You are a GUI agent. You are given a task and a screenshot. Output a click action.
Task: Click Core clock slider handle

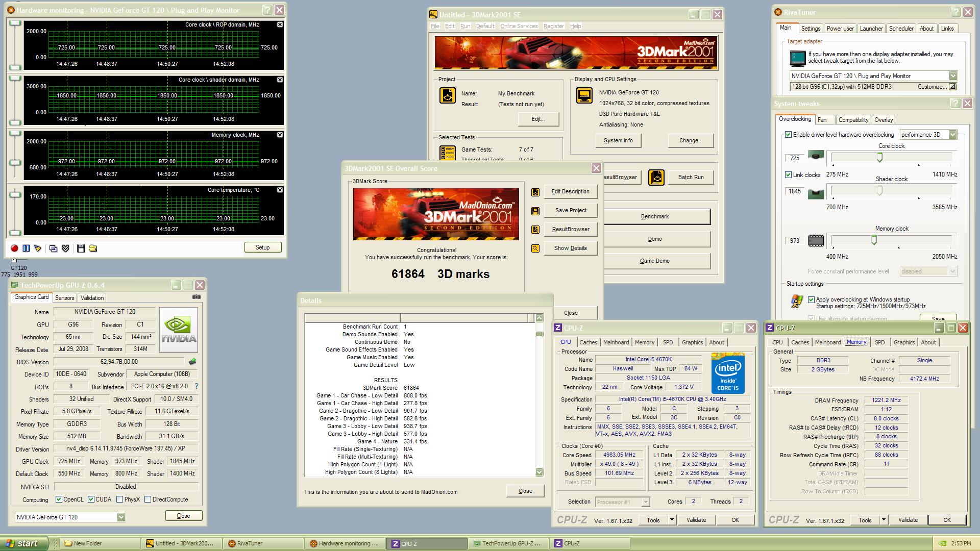pyautogui.click(x=879, y=158)
